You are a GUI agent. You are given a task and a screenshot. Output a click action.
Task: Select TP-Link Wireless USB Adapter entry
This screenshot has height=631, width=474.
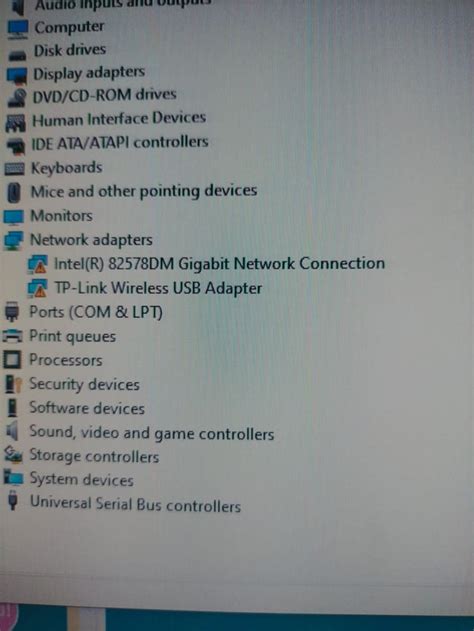point(158,288)
